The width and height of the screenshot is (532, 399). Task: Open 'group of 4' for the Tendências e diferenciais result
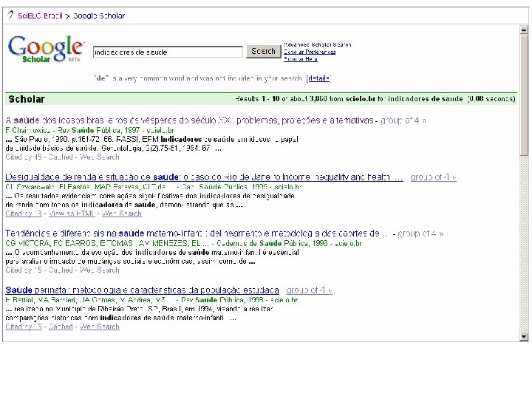[x=420, y=233]
